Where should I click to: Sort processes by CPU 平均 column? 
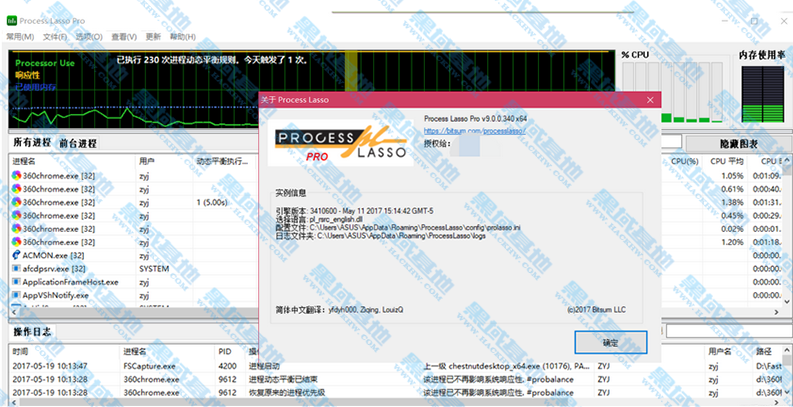(727, 161)
